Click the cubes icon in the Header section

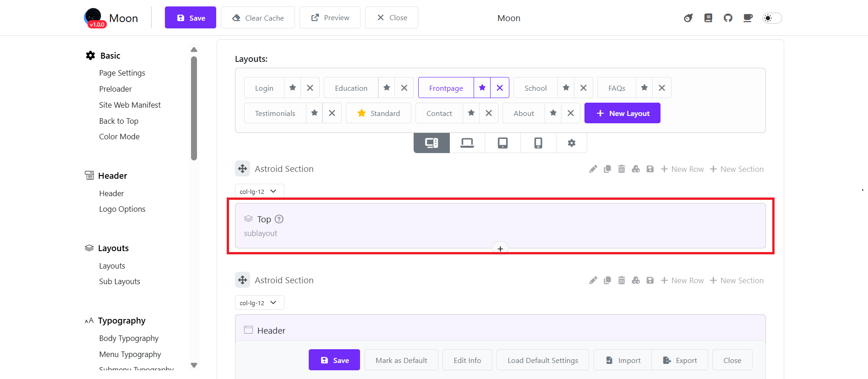(636, 280)
